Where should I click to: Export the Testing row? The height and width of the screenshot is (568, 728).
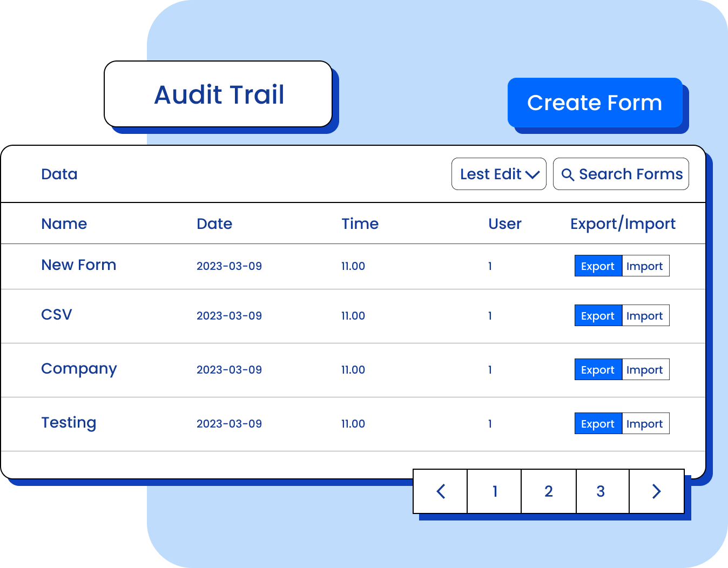pyautogui.click(x=598, y=423)
